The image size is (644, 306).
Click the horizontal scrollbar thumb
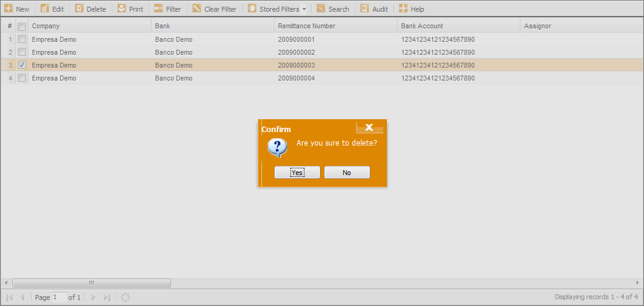click(91, 283)
